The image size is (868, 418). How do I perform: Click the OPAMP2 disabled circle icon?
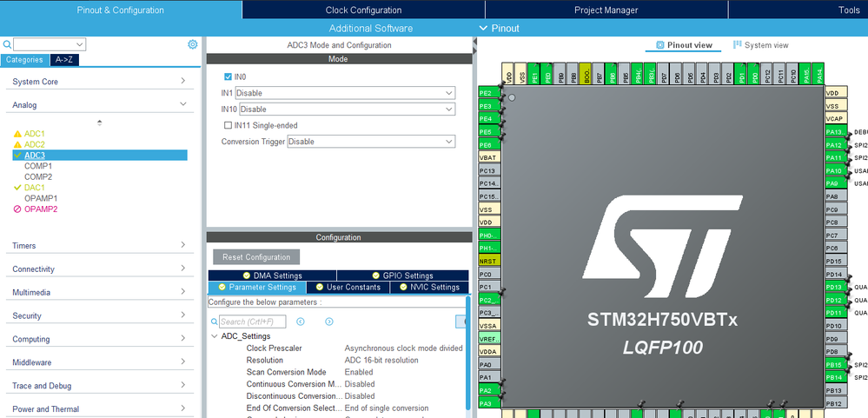pyautogui.click(x=17, y=209)
